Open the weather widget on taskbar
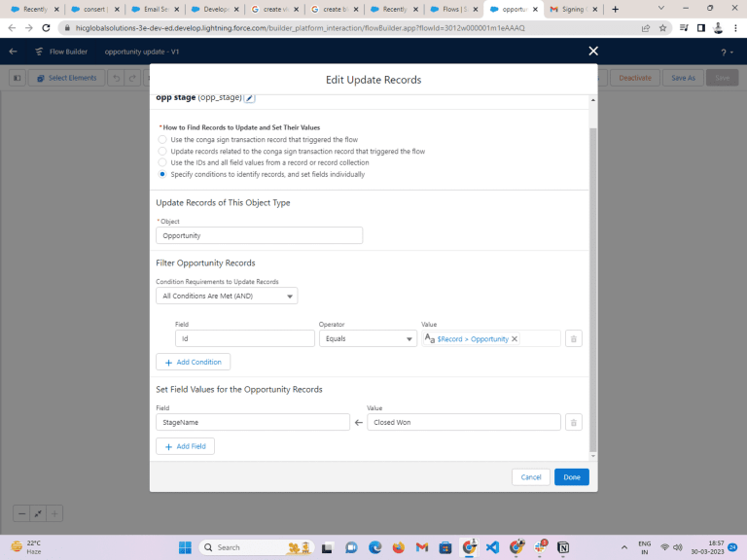 tap(26, 547)
